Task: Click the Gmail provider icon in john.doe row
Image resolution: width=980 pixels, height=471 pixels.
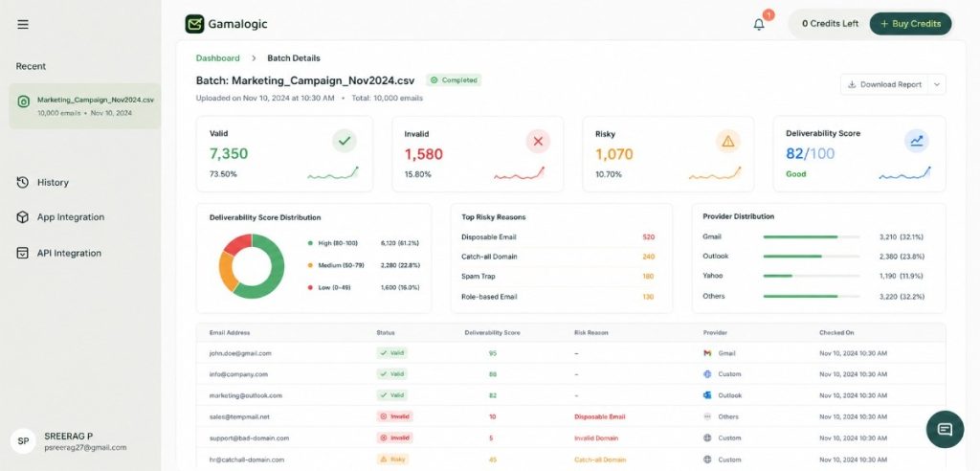Action: click(x=707, y=353)
